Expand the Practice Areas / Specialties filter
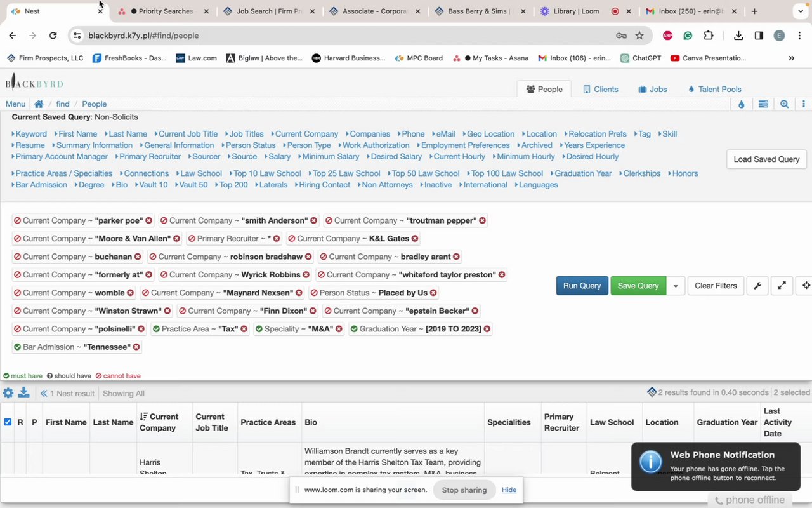Screen dimensions: 812x508 62,173
